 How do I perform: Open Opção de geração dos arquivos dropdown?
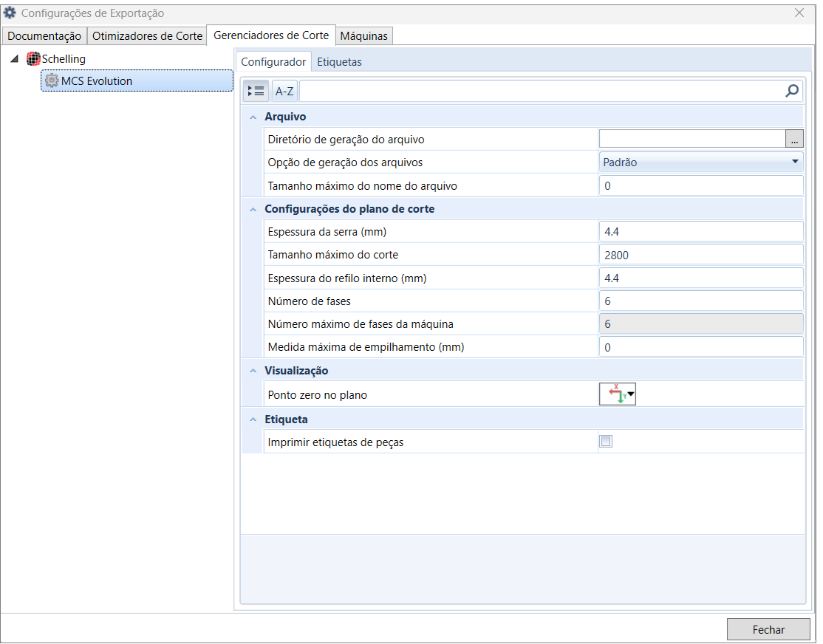[x=700, y=162]
